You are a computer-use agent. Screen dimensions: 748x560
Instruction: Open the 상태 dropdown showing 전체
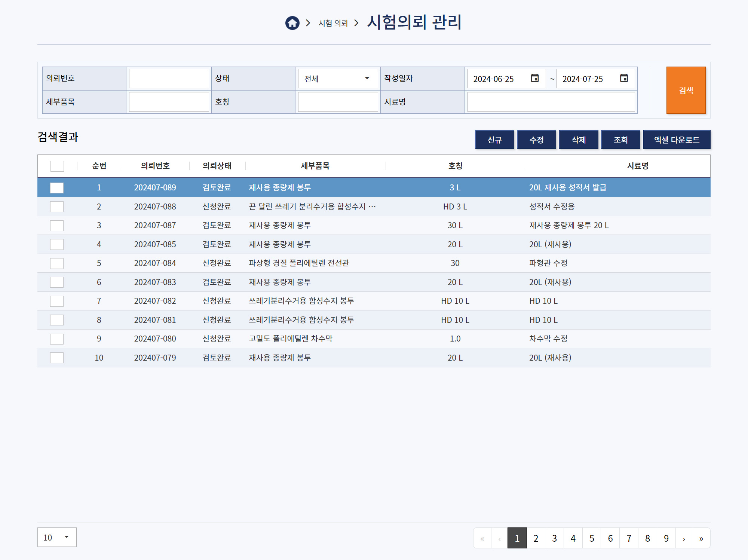click(x=337, y=79)
